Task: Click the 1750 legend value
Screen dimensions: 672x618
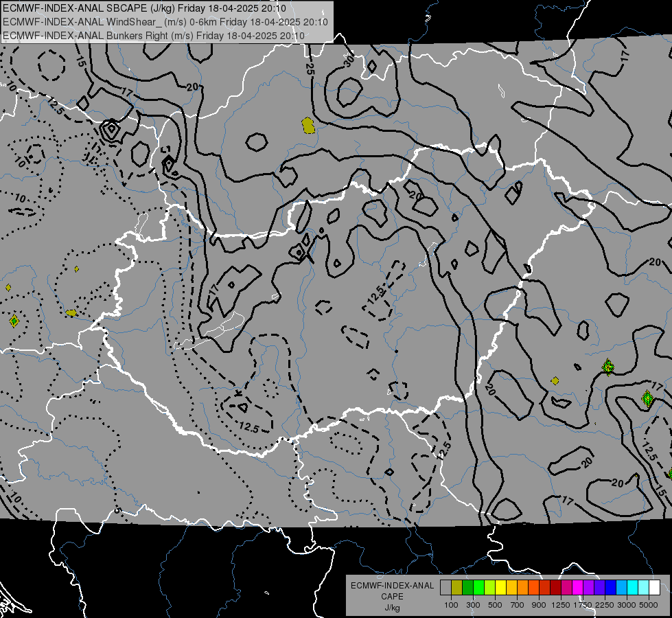Action: 583,605
